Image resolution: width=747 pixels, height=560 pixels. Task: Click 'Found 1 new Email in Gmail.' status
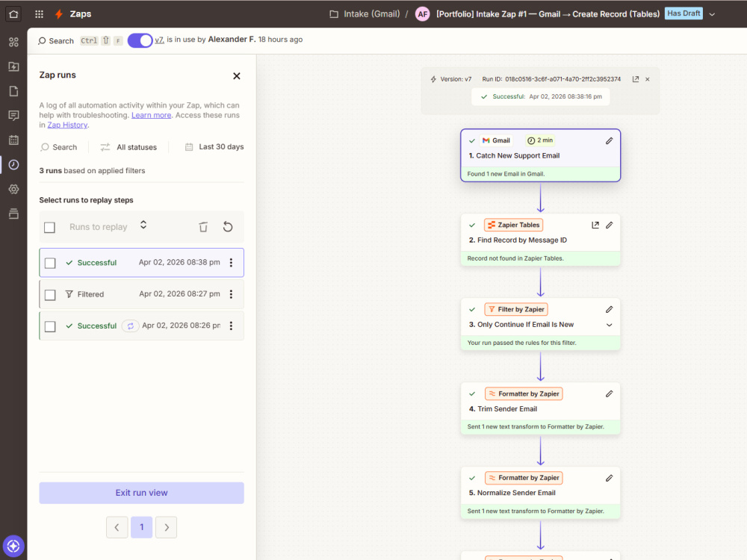506,174
